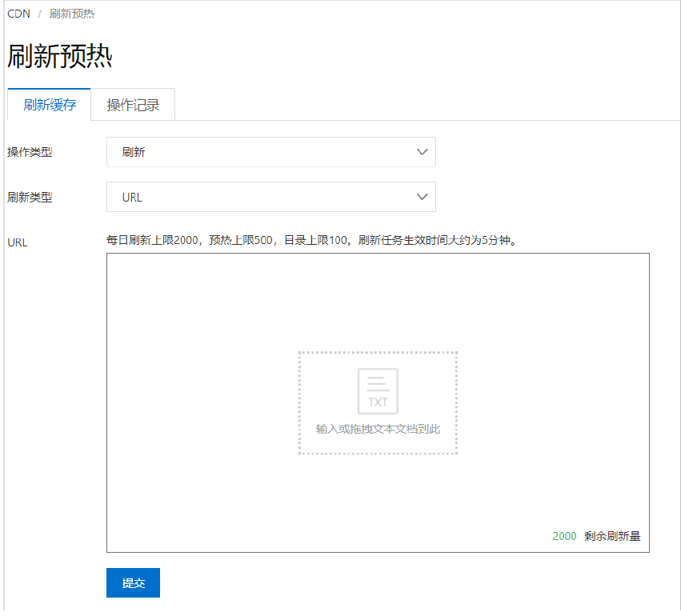This screenshot has height=616, width=681.
Task: Switch to the 操作记录 tab
Action: pyautogui.click(x=133, y=104)
